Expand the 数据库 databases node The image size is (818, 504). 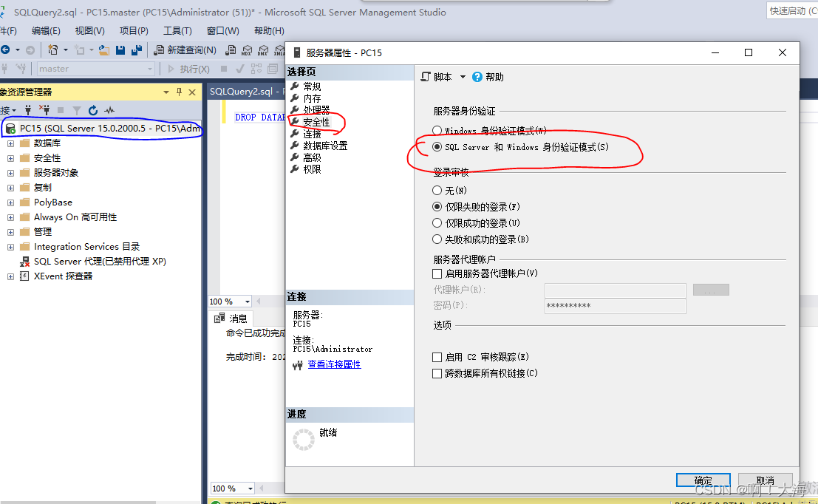tap(10, 143)
